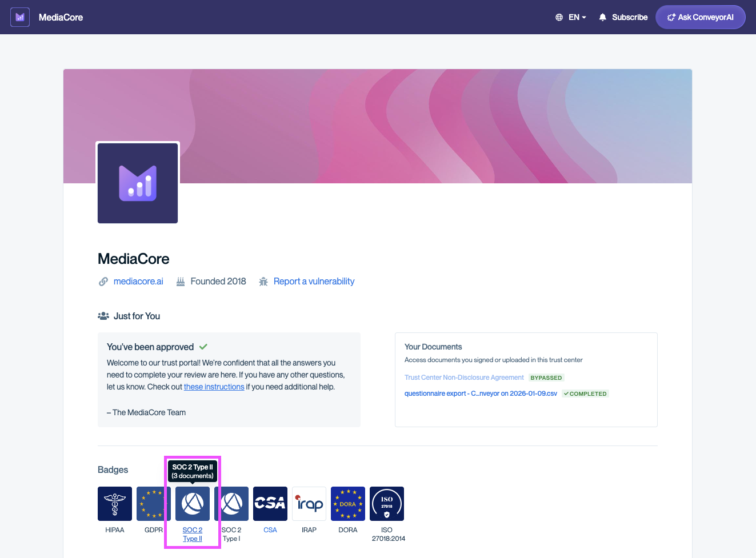Viewport: 756px width, 558px height.
Task: Click the large MediaCore profile logo
Action: click(138, 183)
